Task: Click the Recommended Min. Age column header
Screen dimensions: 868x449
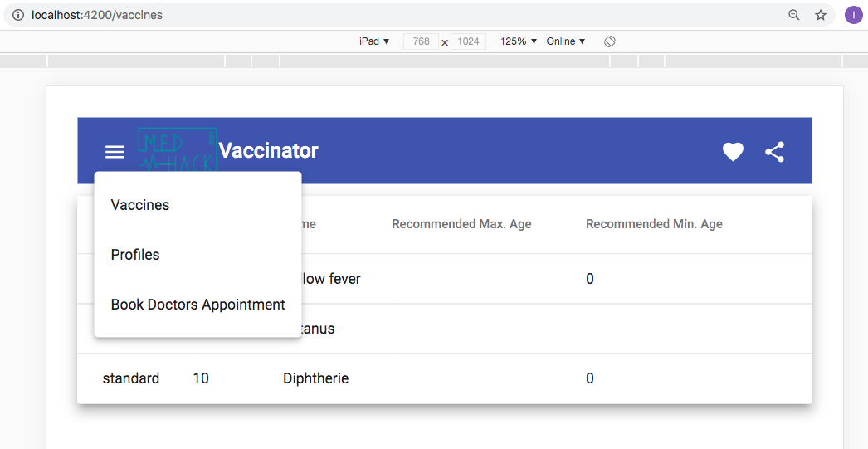Action: (x=654, y=224)
